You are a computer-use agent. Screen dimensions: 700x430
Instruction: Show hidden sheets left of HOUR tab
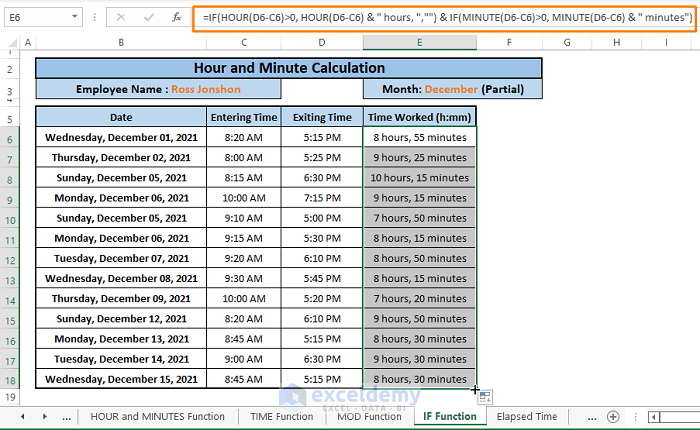pos(67,417)
